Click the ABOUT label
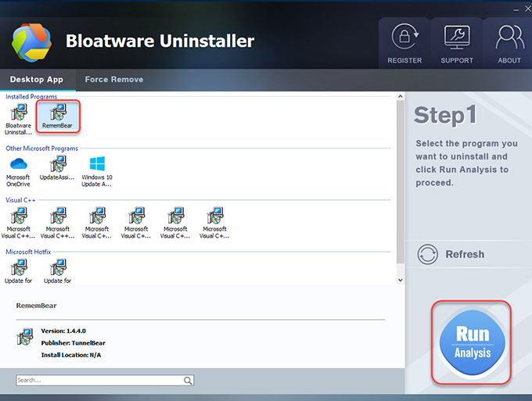The height and width of the screenshot is (401, 532). tap(509, 60)
